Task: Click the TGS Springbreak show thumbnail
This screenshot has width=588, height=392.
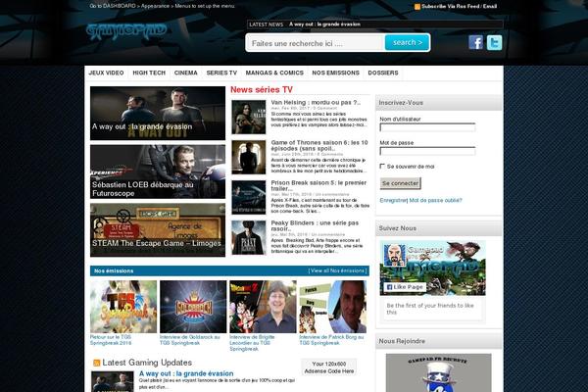Action: click(123, 307)
